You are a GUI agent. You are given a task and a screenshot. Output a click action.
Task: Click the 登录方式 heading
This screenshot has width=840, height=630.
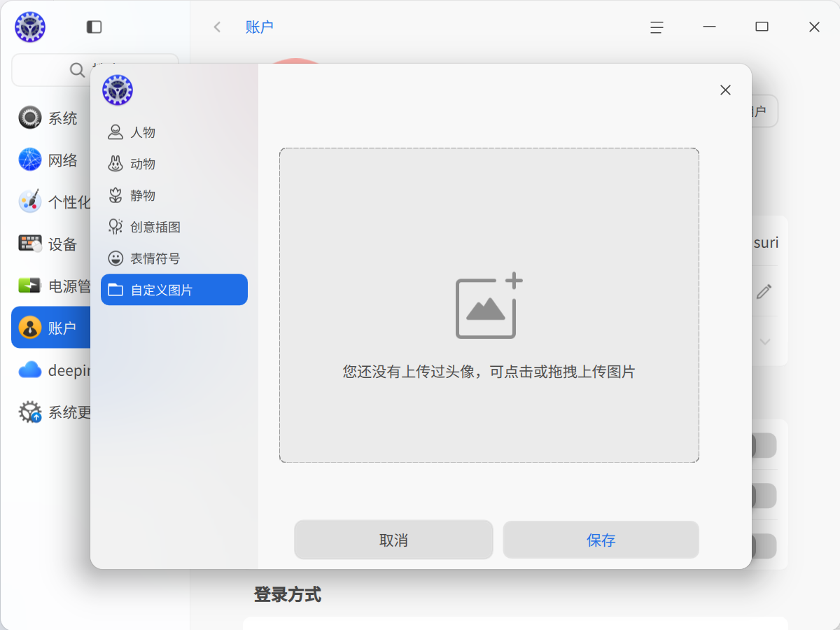click(x=288, y=595)
